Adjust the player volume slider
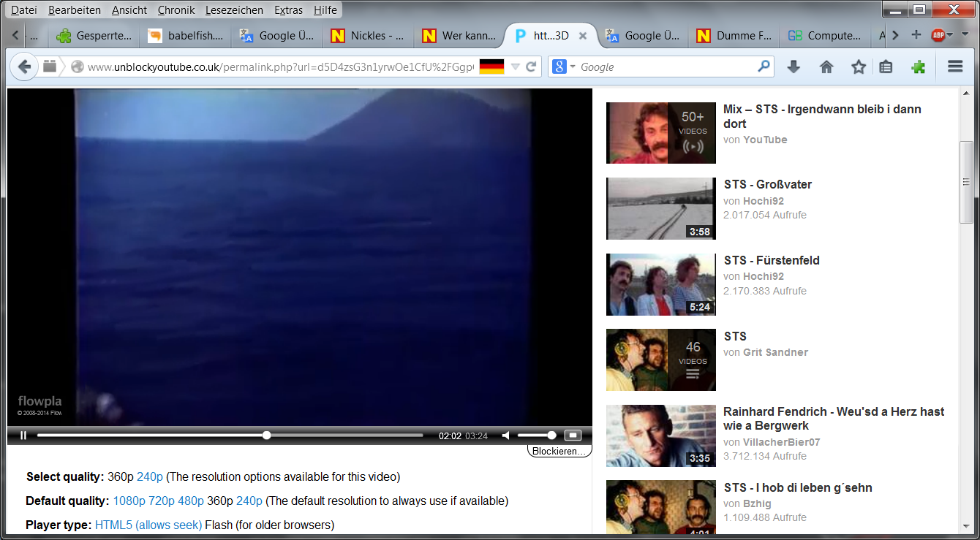Screen dimensions: 980x540 [537, 436]
